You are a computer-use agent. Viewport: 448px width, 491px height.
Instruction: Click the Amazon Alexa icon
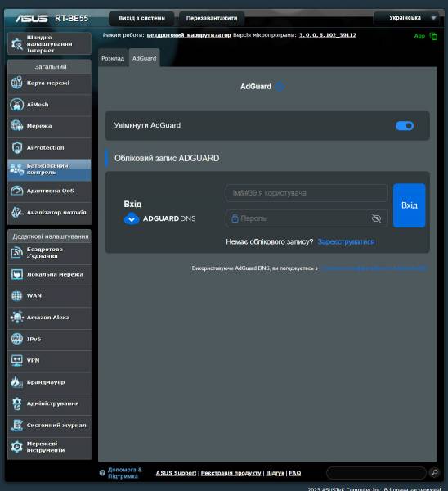point(17,318)
